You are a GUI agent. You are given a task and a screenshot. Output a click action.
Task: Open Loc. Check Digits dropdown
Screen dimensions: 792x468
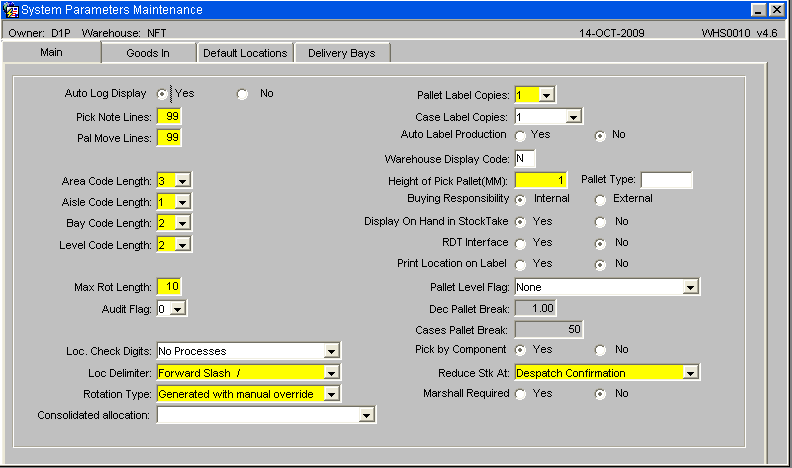(331, 351)
